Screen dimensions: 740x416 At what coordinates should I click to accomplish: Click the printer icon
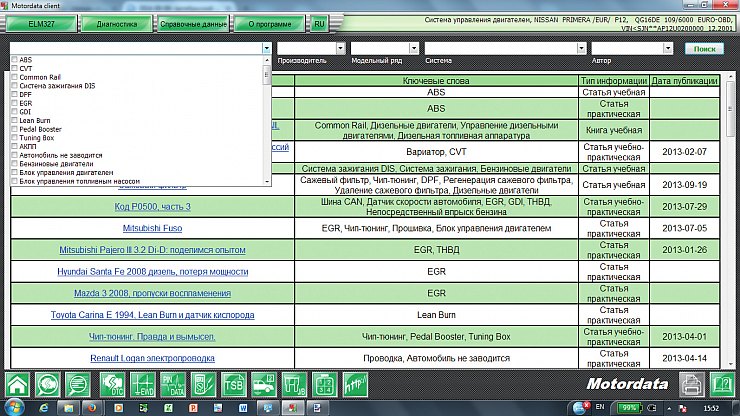691,384
